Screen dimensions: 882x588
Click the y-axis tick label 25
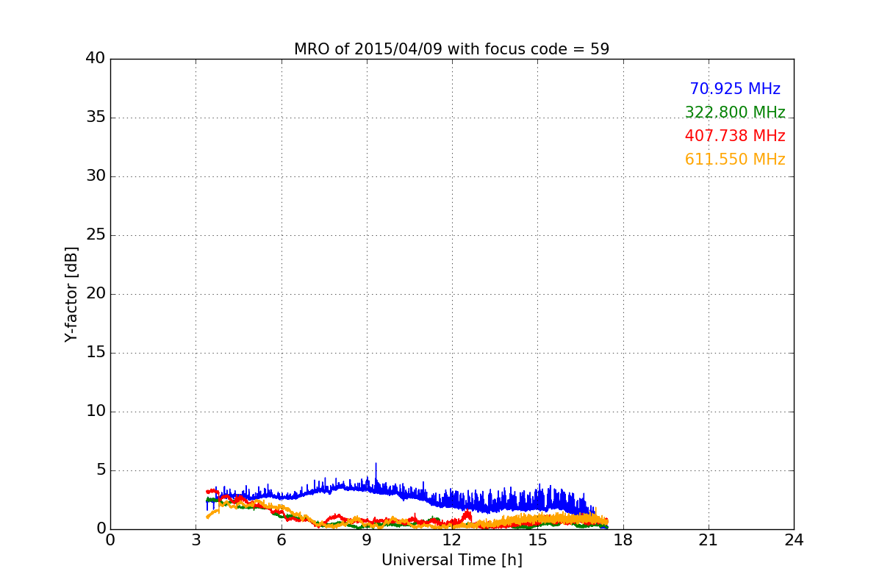(x=96, y=235)
